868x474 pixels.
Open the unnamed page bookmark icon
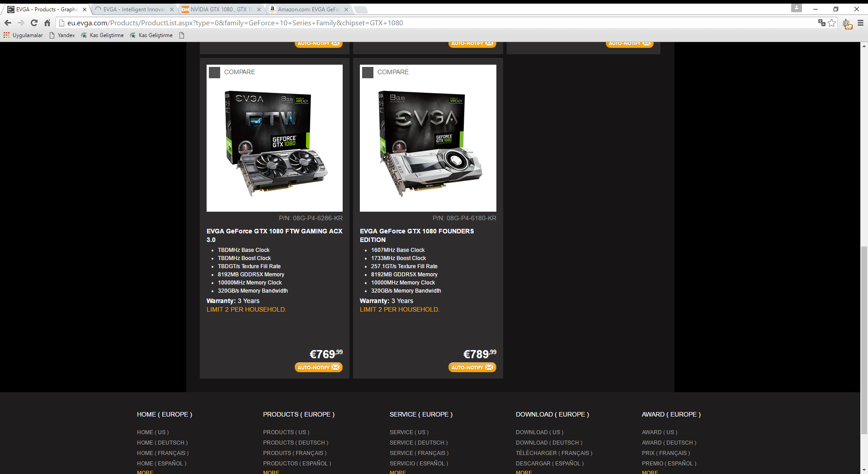[182, 35]
